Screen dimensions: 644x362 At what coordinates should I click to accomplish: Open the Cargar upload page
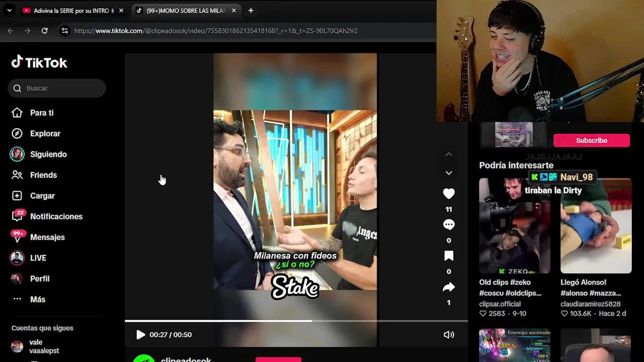42,196
